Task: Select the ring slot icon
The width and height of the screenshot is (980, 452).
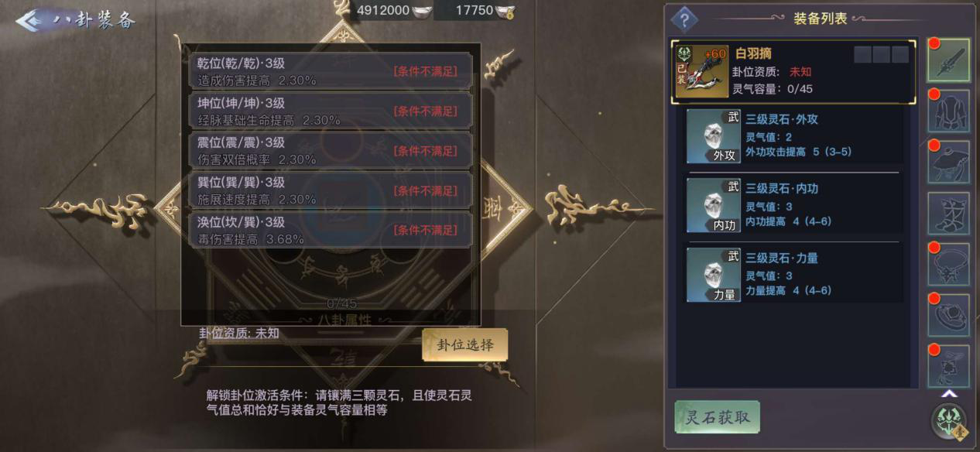Action: pos(948,315)
